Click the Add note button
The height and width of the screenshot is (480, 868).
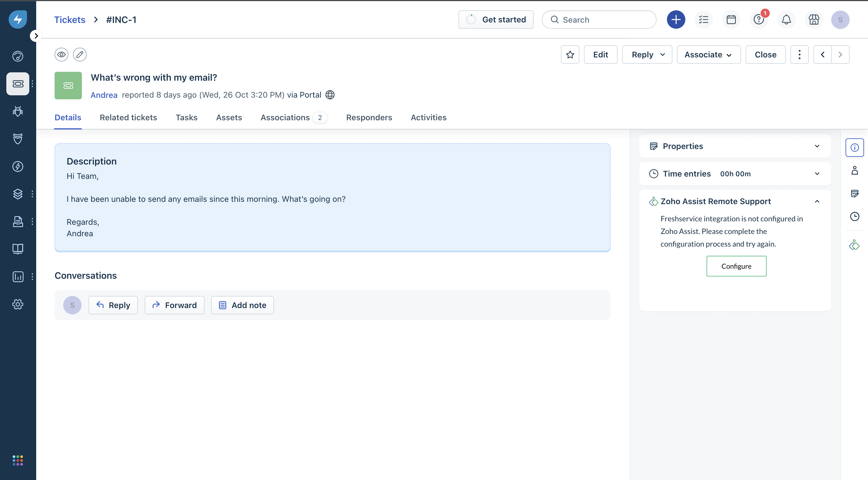coord(242,305)
